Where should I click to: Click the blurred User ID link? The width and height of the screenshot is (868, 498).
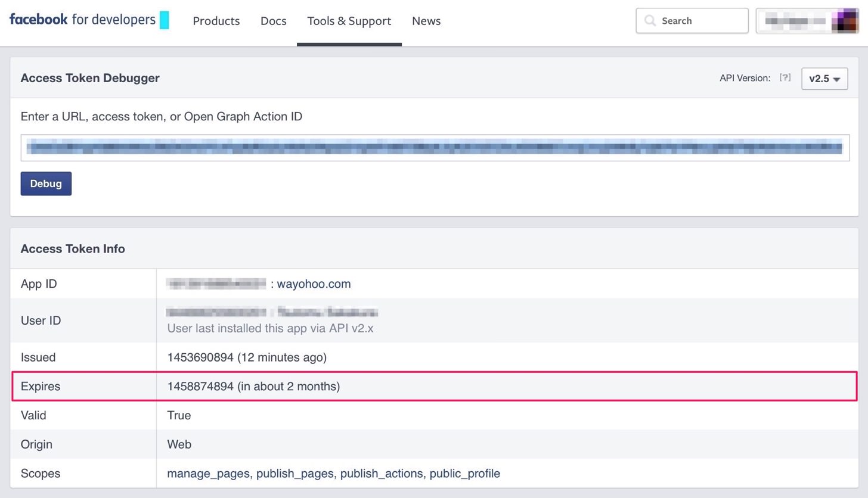[x=272, y=312]
